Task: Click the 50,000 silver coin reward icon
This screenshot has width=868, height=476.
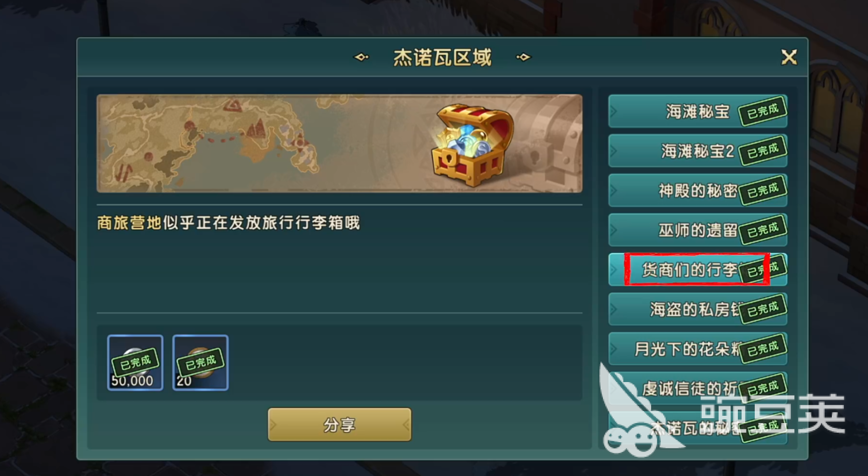Action: click(x=135, y=362)
